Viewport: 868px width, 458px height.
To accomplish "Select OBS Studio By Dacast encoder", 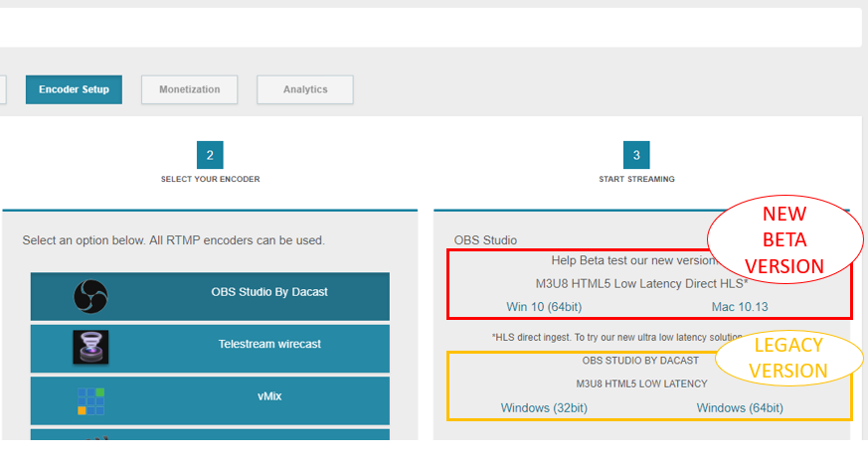I will (210, 296).
